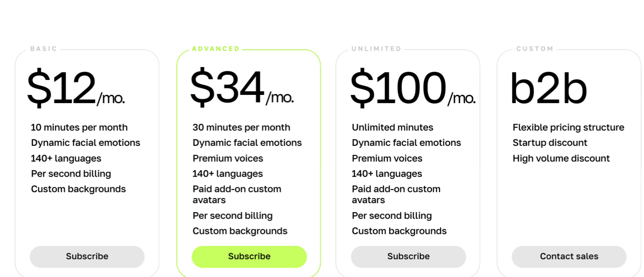Click "10 minutes per month" feature
This screenshot has width=644, height=277.
coord(79,127)
